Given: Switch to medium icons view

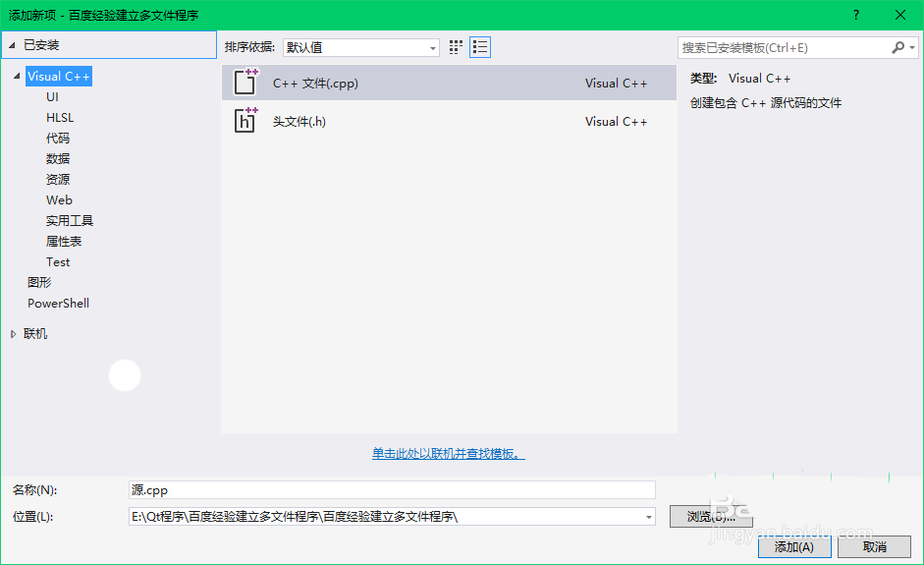Looking at the screenshot, I should [456, 47].
